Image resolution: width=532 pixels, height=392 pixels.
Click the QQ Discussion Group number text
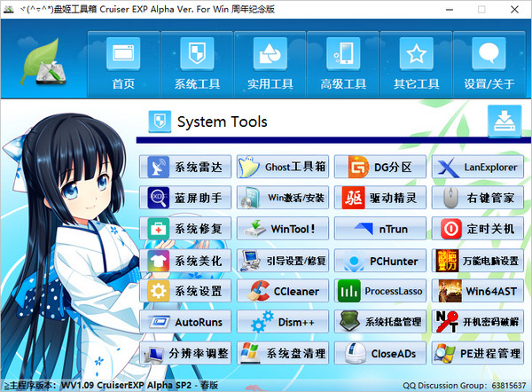(464, 386)
